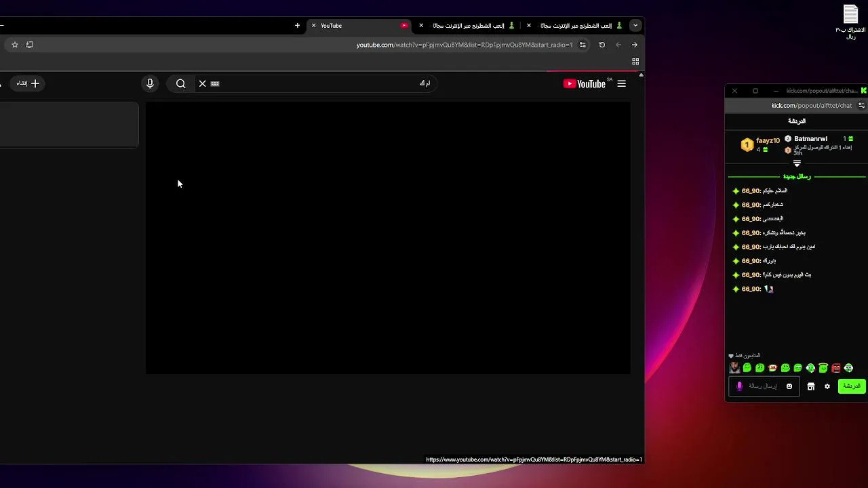
Task: Click Kick popout address bar URL
Action: click(811, 106)
